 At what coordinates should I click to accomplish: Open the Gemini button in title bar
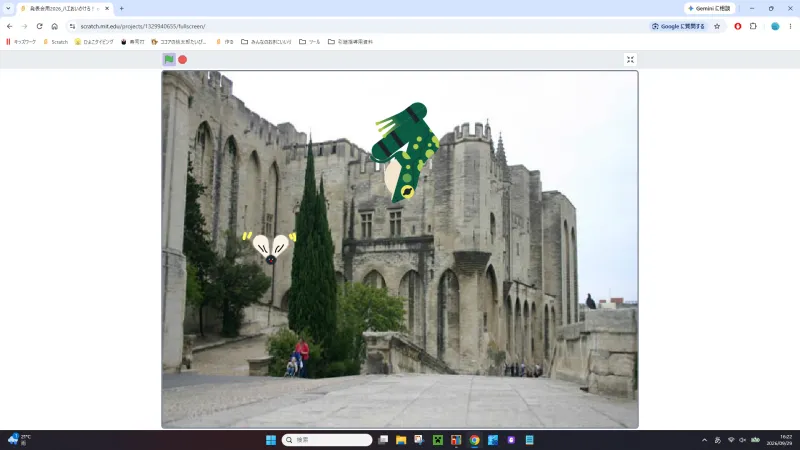coord(709,8)
